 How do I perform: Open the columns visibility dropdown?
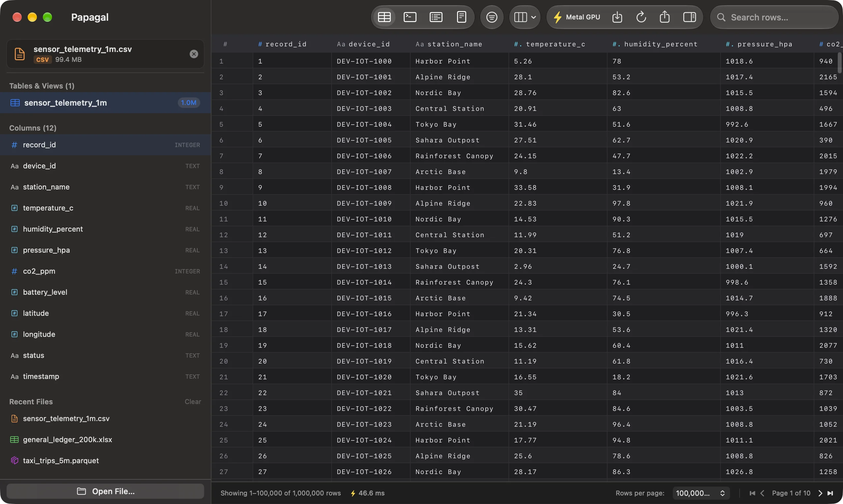click(525, 17)
